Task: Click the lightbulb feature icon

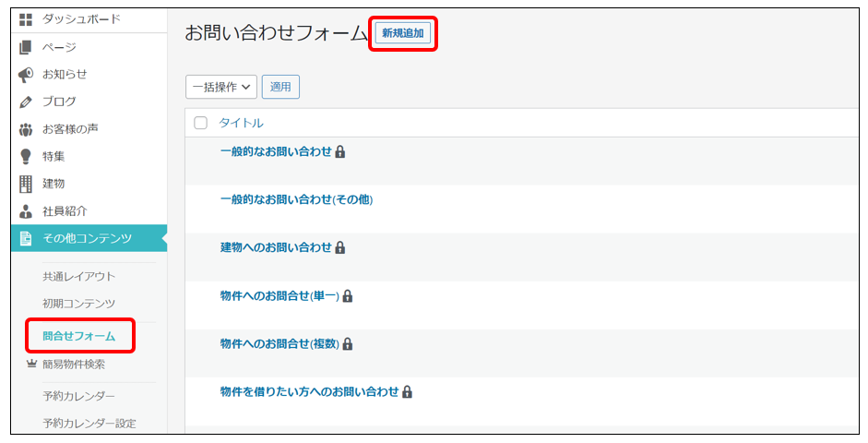Action: point(26,157)
